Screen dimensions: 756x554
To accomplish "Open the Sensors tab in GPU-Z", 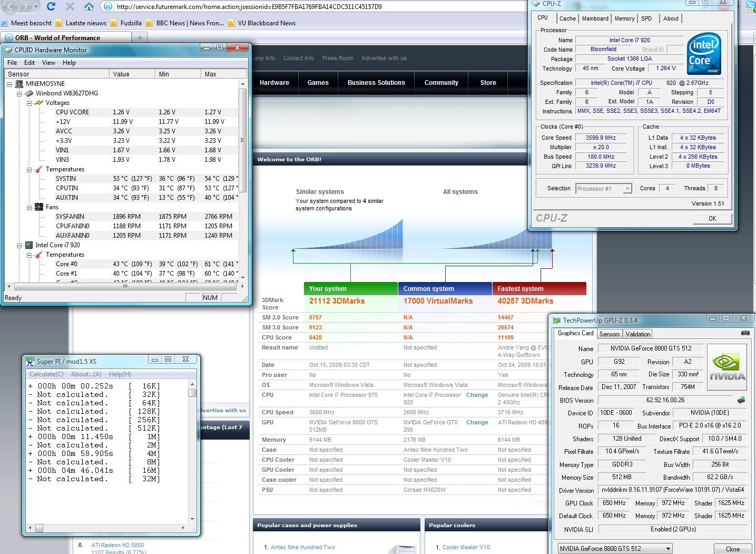I will pos(610,334).
